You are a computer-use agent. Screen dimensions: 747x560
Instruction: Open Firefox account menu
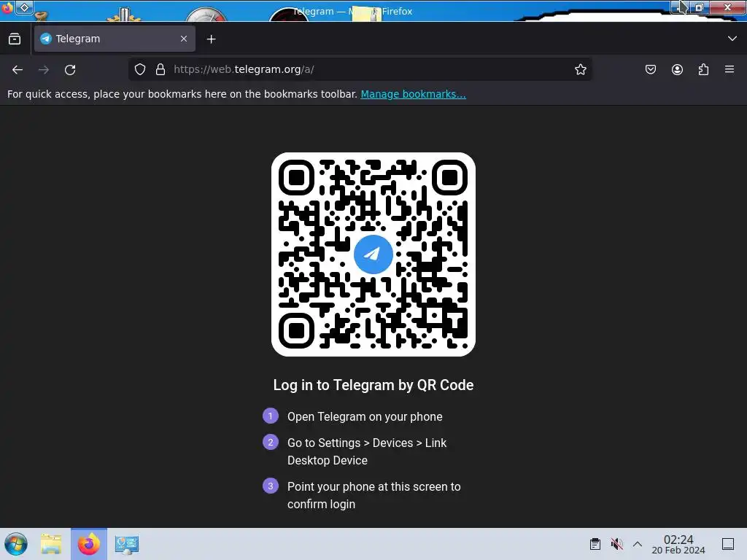677,69
